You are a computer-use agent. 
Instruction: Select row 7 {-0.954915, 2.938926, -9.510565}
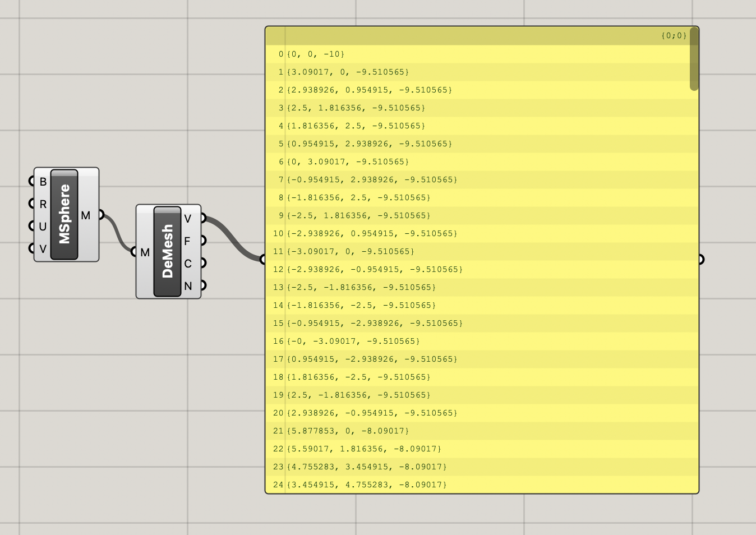point(372,179)
